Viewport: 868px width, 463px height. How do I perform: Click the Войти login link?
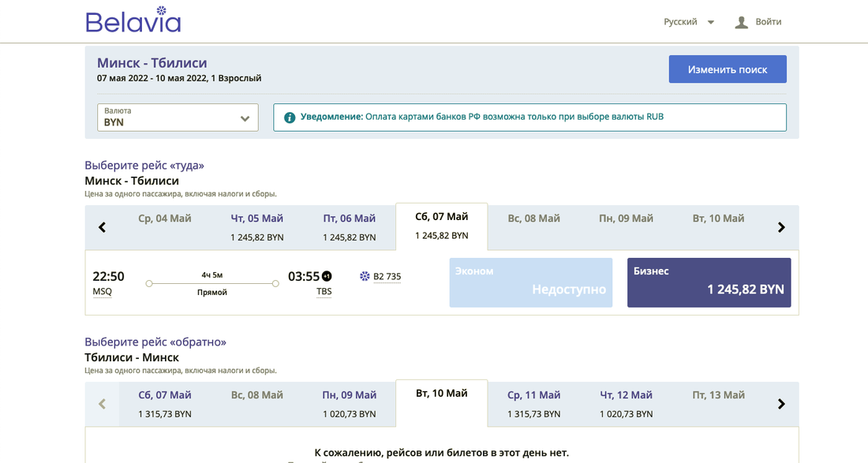point(768,22)
